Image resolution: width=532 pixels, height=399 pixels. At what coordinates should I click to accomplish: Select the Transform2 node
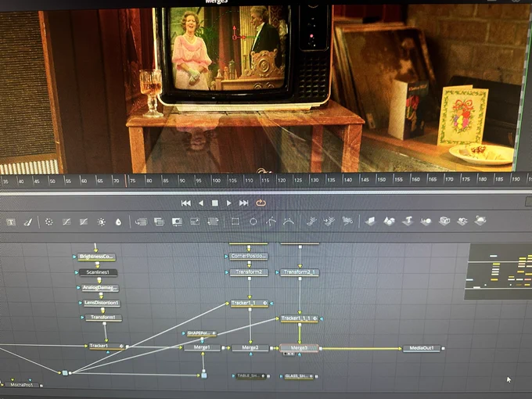(249, 272)
